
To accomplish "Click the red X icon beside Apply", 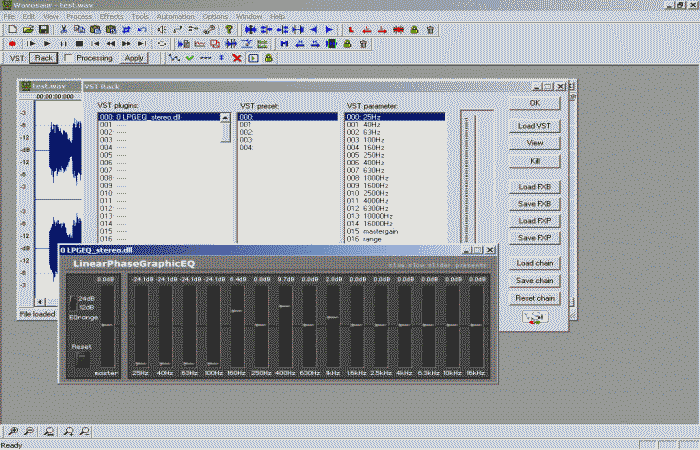I will coord(237,58).
